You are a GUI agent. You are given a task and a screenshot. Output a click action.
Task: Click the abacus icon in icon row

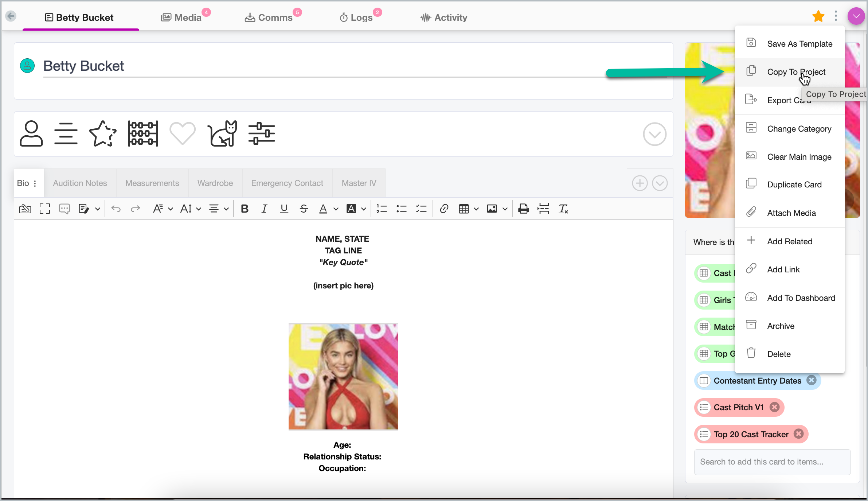click(143, 134)
